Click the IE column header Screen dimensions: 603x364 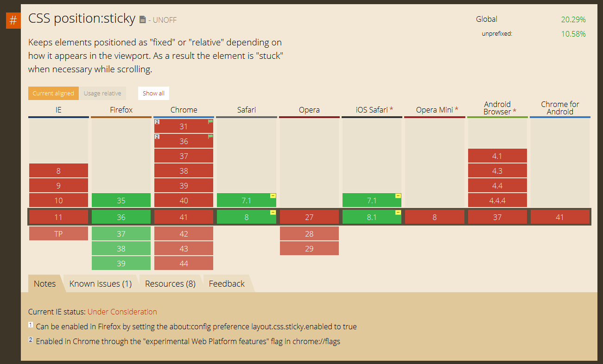(x=58, y=110)
